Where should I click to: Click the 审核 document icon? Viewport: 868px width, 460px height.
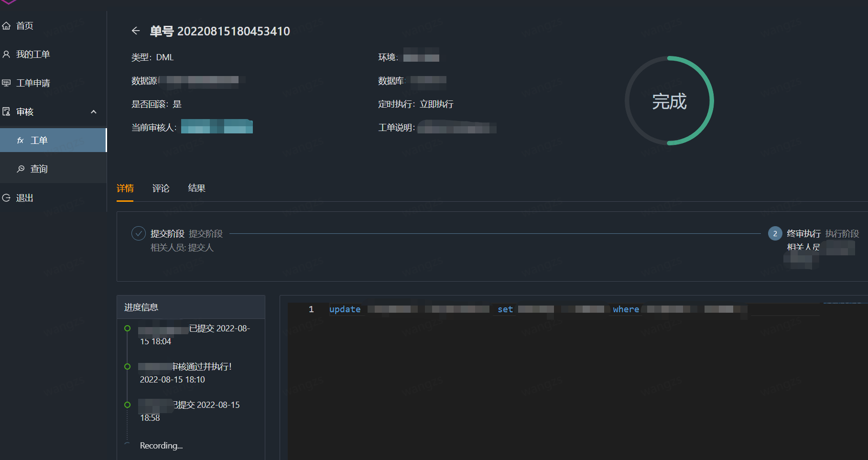pyautogui.click(x=6, y=112)
